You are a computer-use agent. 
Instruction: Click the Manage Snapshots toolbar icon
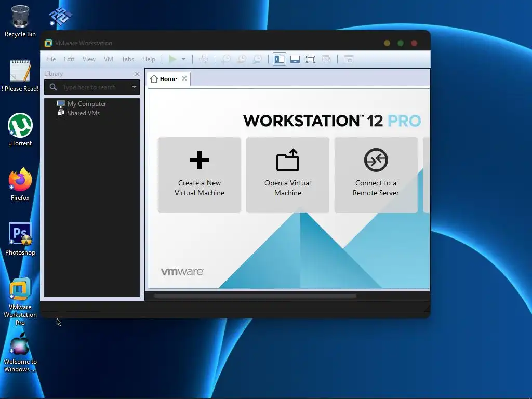[258, 59]
